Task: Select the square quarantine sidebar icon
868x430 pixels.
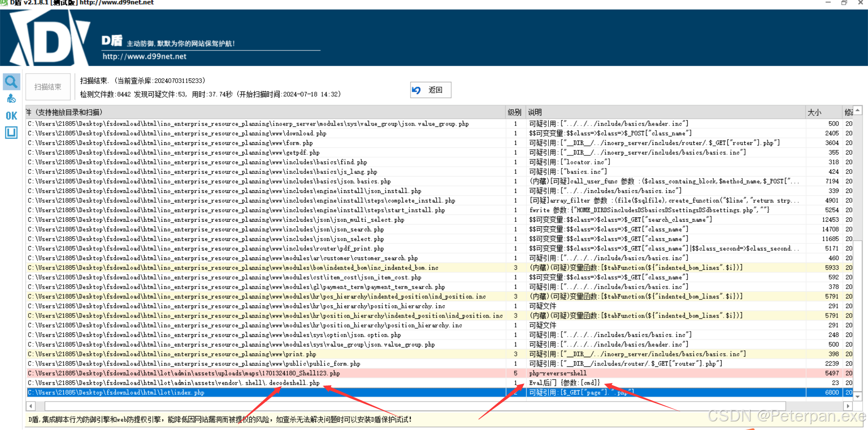Action: click(x=11, y=132)
